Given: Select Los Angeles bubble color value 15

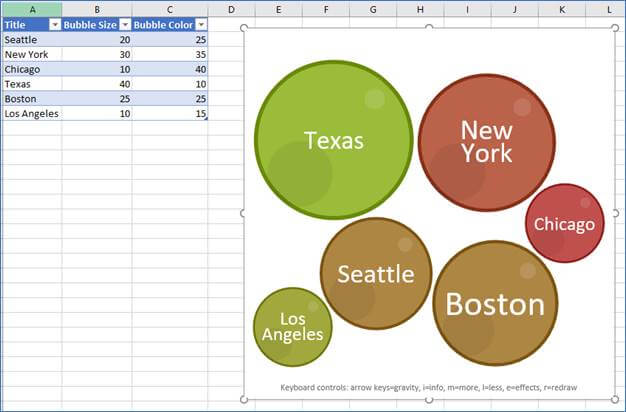Looking at the screenshot, I should coord(170,113).
